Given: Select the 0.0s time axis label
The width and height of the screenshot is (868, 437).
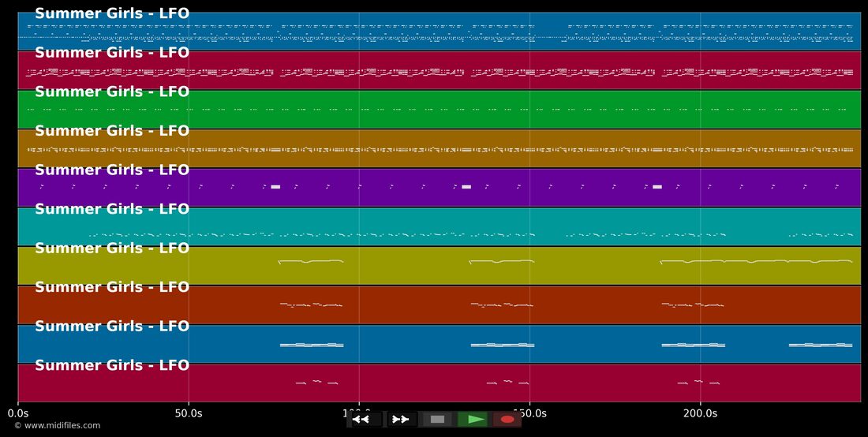Looking at the screenshot, I should pos(18,413).
